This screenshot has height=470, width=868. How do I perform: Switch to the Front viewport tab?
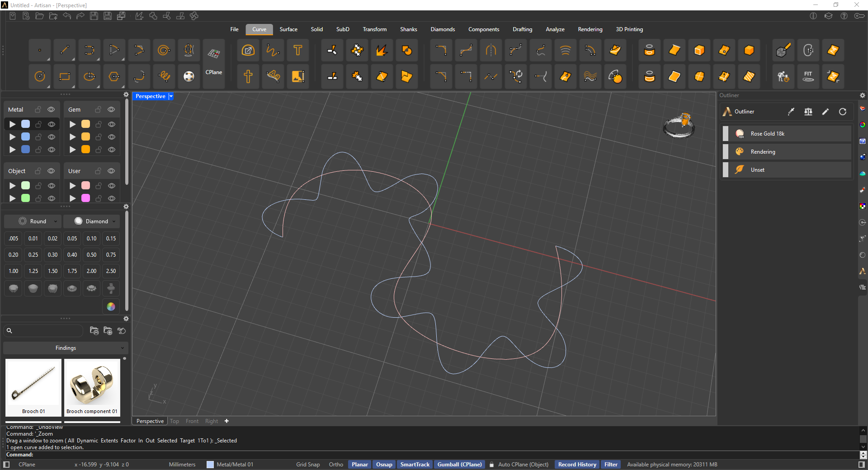192,421
